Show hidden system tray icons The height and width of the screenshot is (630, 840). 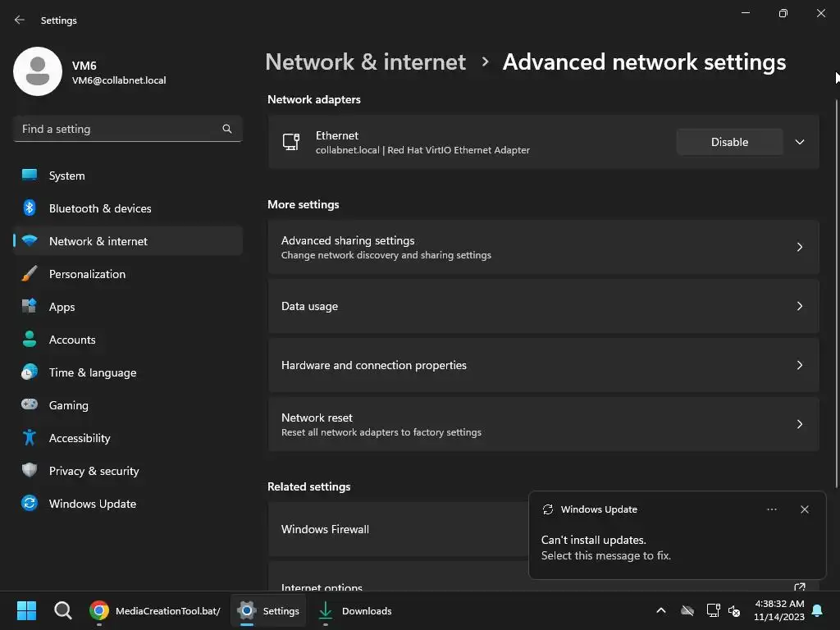660,610
